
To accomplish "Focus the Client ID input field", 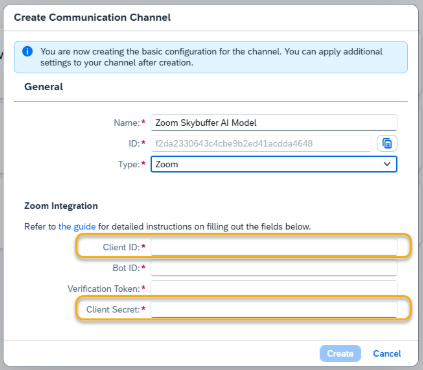I will [x=274, y=247].
